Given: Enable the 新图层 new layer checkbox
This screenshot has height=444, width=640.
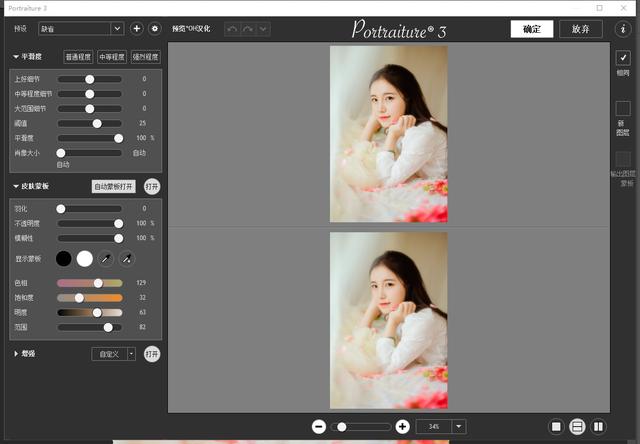Looking at the screenshot, I should point(623,108).
